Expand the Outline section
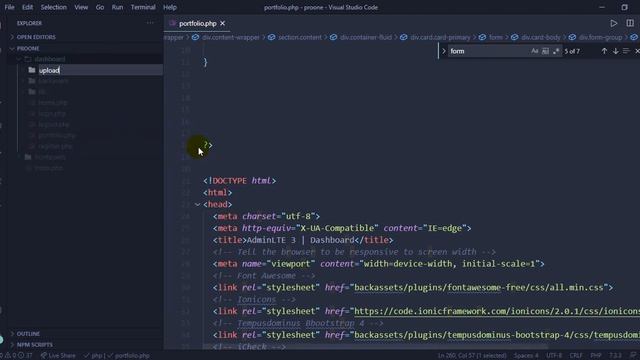Image resolution: width=640 pixels, height=360 pixels. point(28,334)
